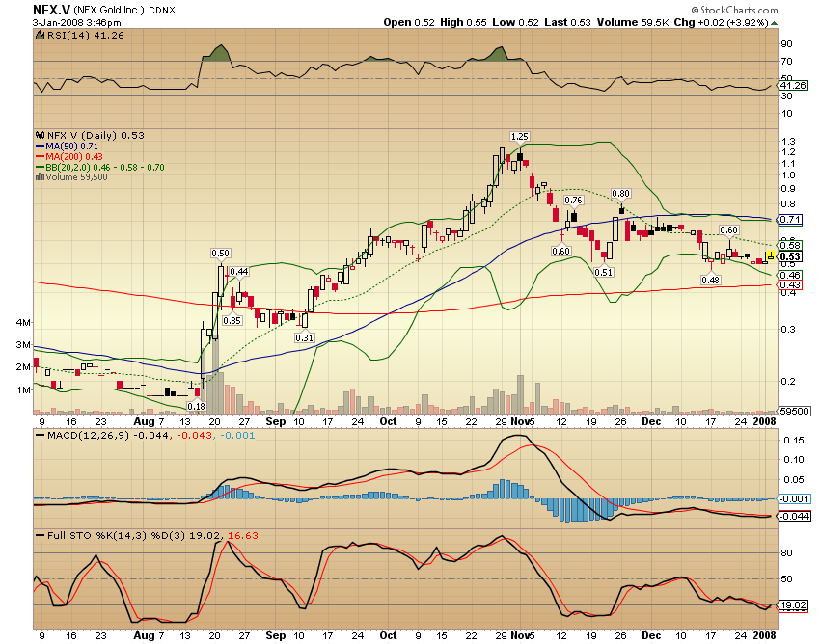Viewport: 820px width, 644px height.
Task: Select the MA(50) blue line swatch
Action: (39, 148)
